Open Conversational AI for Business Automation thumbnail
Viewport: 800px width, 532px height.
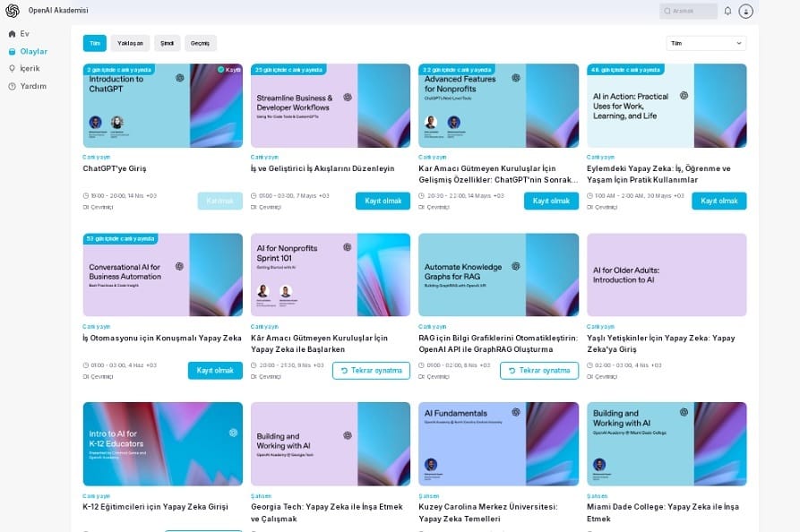163,275
